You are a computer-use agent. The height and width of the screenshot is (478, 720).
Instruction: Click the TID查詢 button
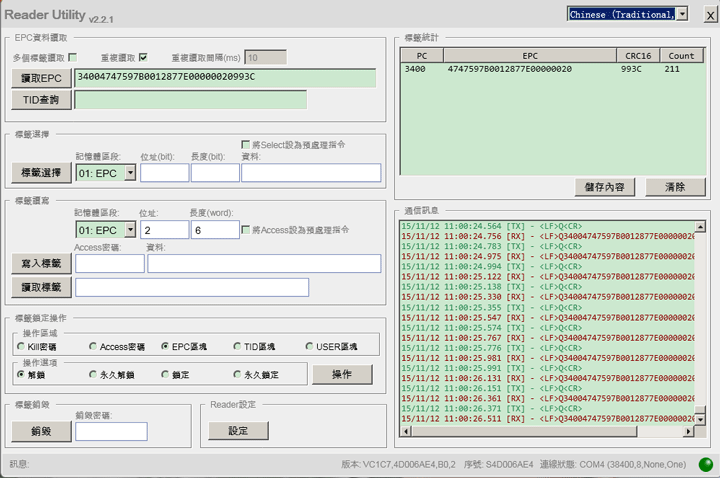tap(41, 100)
